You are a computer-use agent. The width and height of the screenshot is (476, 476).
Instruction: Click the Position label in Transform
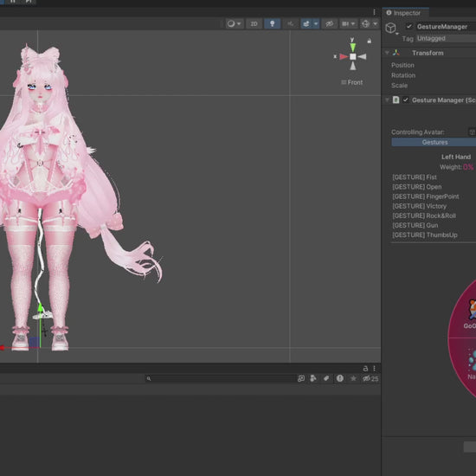402,65
